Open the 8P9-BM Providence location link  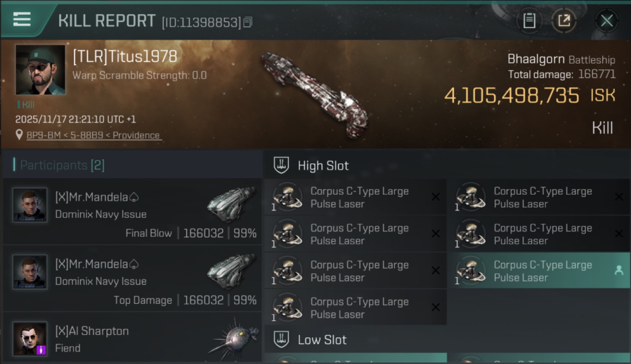93,135
